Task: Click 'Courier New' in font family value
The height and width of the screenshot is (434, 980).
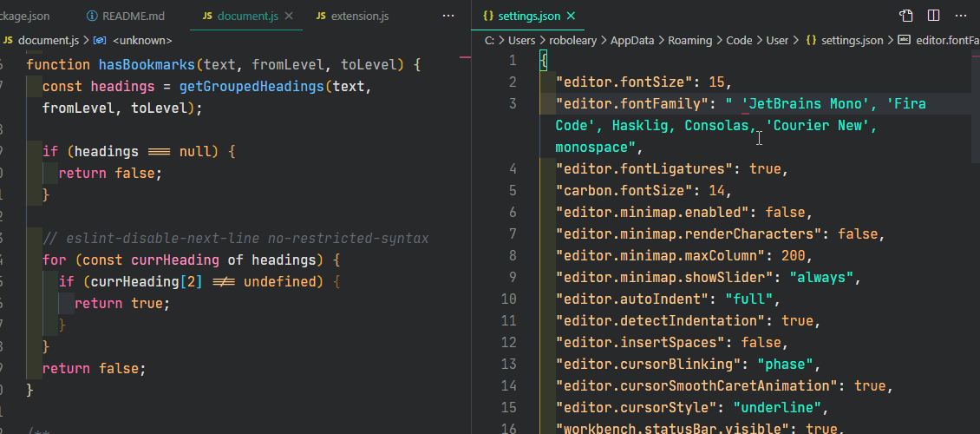Action: (818, 126)
